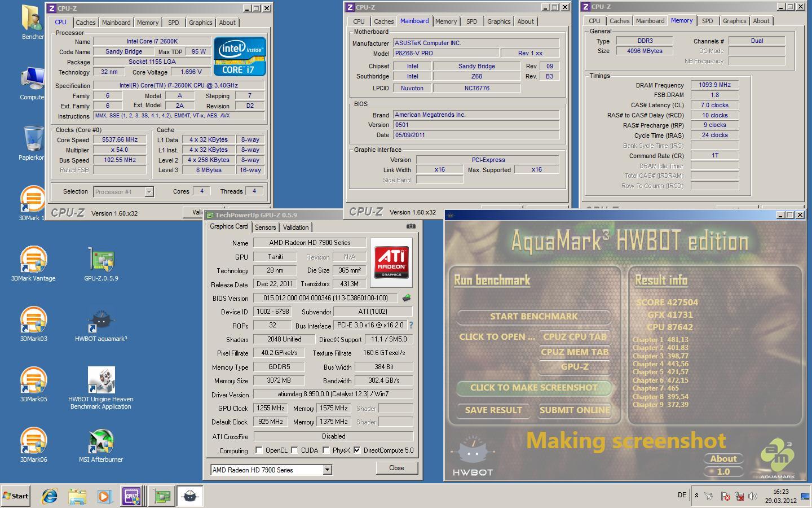
Task: Click the bus interface question mark icon
Action: [x=411, y=325]
